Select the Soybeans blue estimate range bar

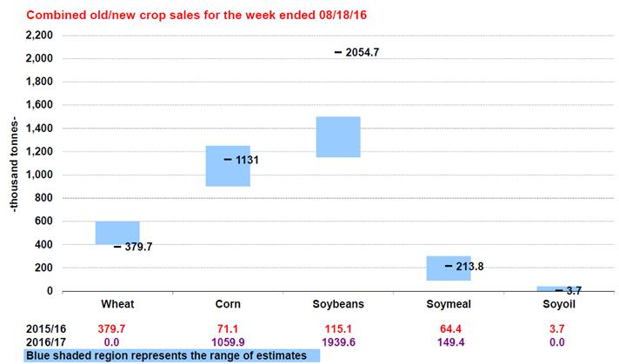click(338, 136)
